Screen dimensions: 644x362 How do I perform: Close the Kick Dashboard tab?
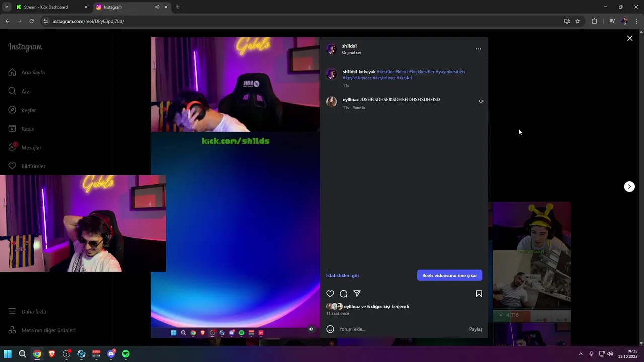(86, 7)
